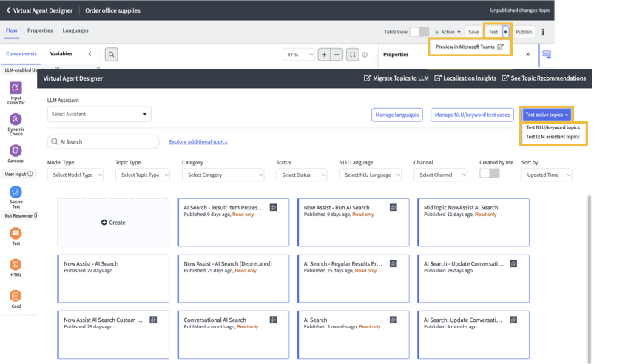This screenshot has width=628, height=364.
Task: Click topic icon on AI Search 3 months ago card
Action: 394,320
